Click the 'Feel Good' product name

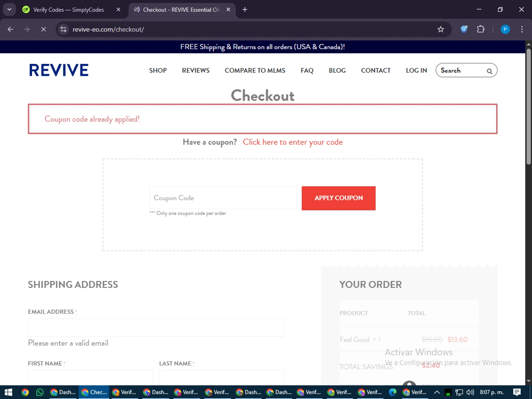coord(354,340)
